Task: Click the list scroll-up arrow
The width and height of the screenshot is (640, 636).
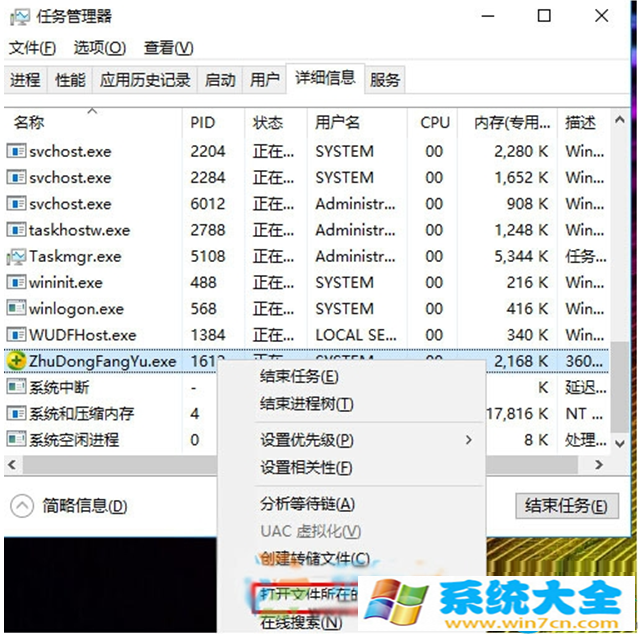Action: pyautogui.click(x=620, y=120)
